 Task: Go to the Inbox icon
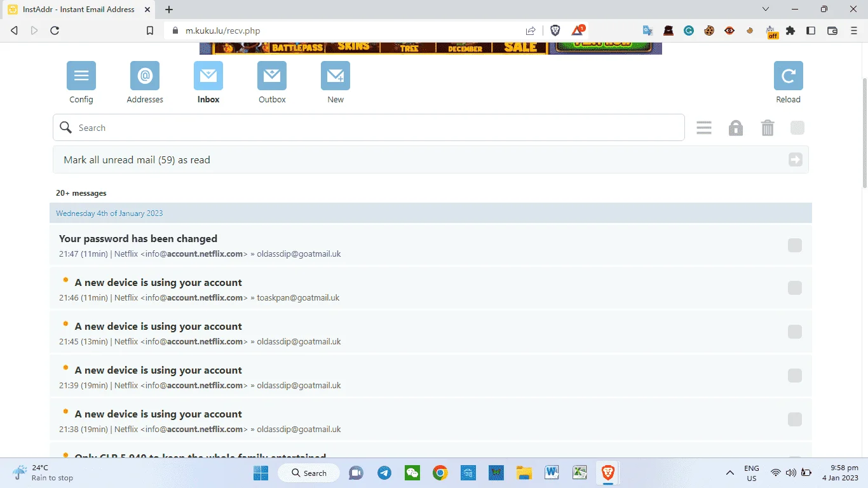208,76
